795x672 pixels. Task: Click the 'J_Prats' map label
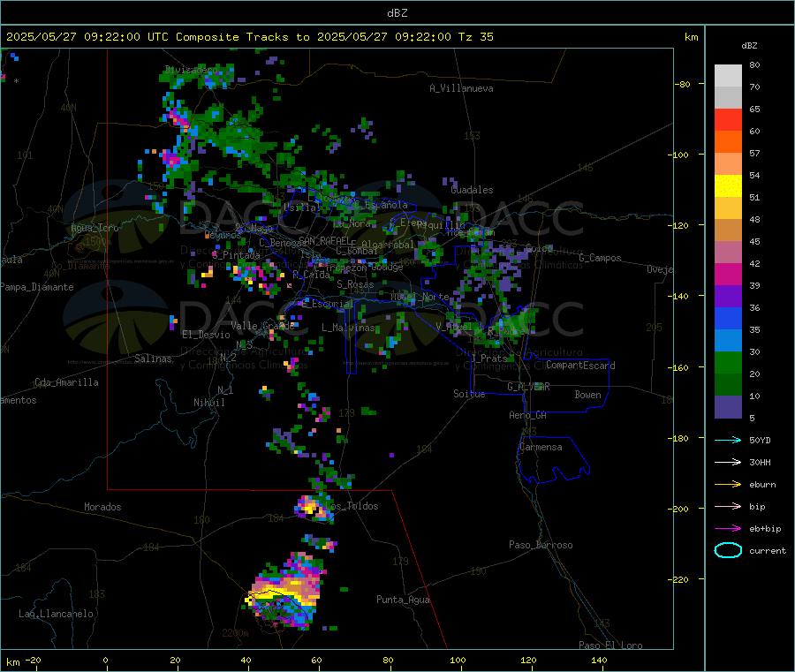pos(490,359)
